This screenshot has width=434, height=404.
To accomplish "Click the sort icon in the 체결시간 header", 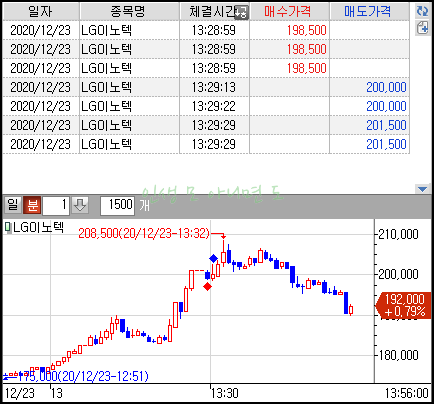I will coord(241,13).
